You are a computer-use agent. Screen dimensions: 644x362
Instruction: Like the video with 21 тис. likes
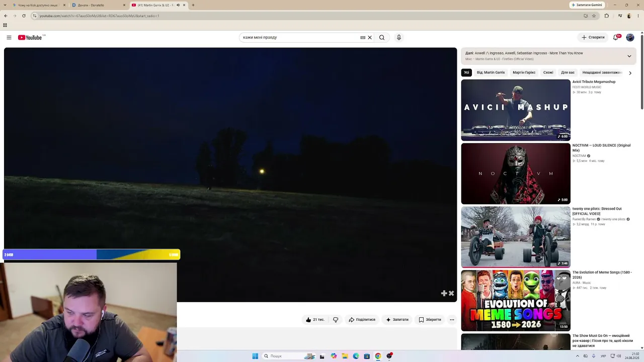coord(315,319)
